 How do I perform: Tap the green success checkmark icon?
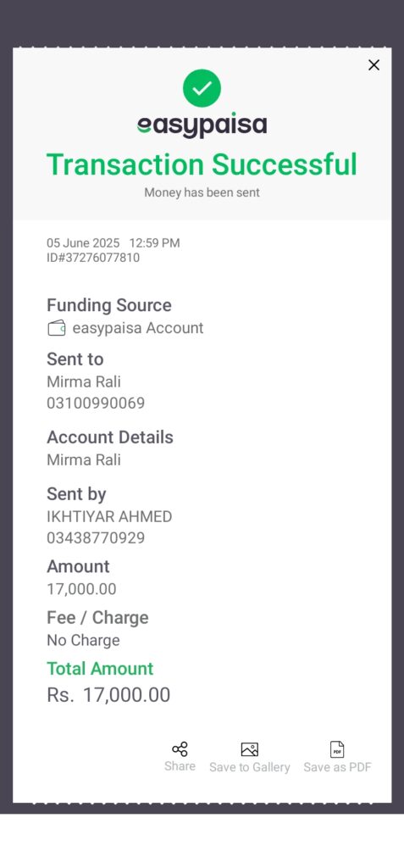(x=202, y=88)
